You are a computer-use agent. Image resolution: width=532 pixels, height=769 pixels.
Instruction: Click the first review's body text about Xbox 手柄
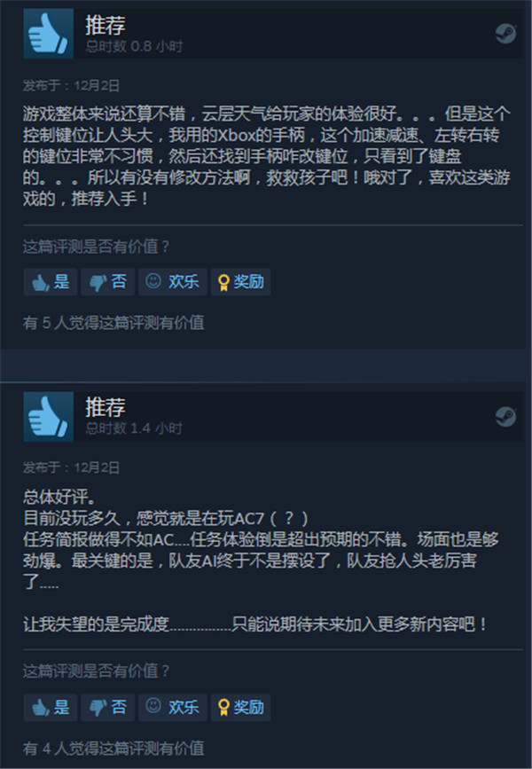coord(267,156)
